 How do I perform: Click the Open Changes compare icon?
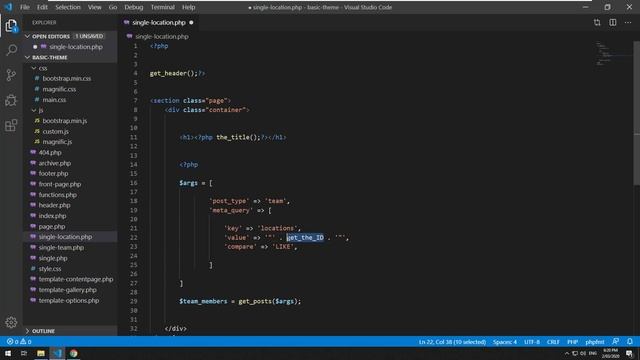[597, 22]
